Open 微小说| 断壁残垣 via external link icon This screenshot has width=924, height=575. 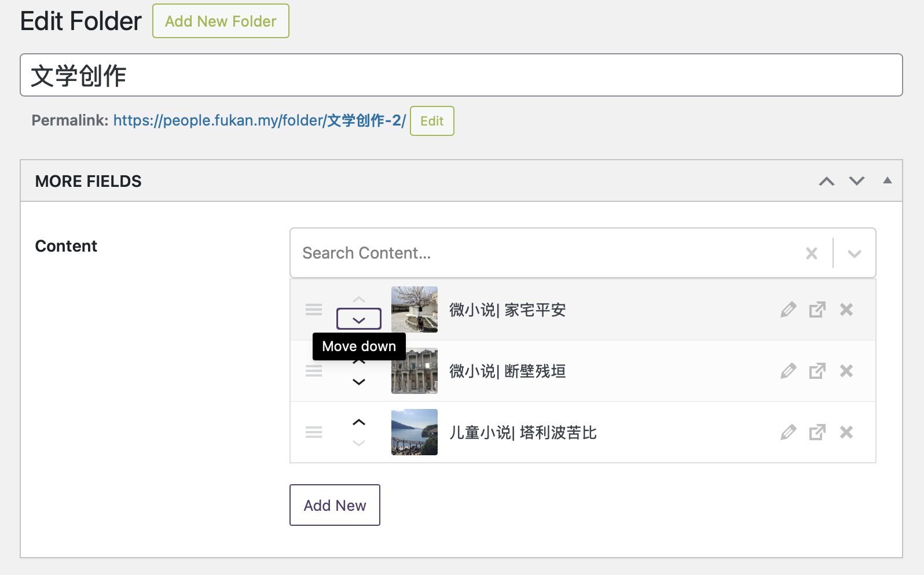[x=817, y=371]
